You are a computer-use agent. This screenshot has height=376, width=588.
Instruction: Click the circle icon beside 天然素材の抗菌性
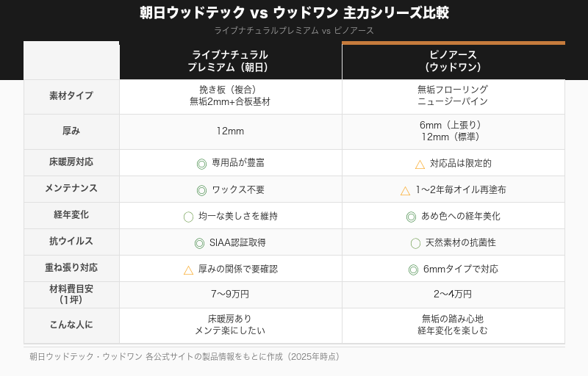tap(415, 243)
